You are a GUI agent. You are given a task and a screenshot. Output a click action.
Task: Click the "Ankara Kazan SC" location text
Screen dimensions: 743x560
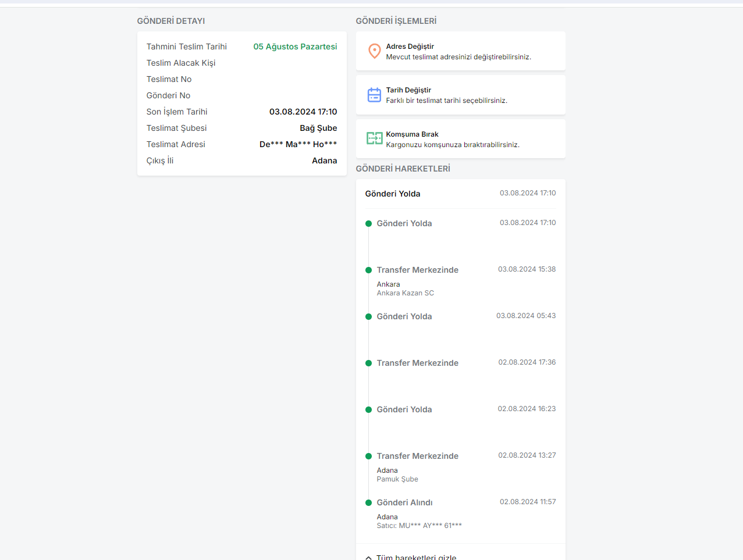pyautogui.click(x=405, y=293)
